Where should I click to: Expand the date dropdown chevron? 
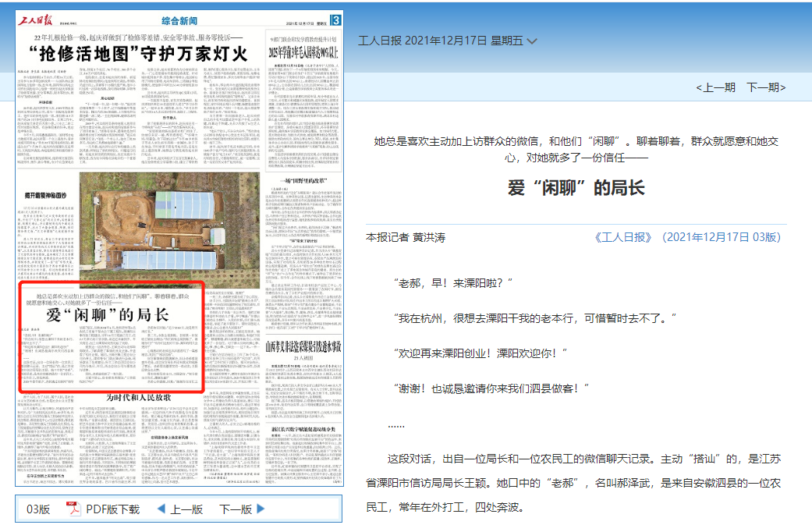pos(532,41)
